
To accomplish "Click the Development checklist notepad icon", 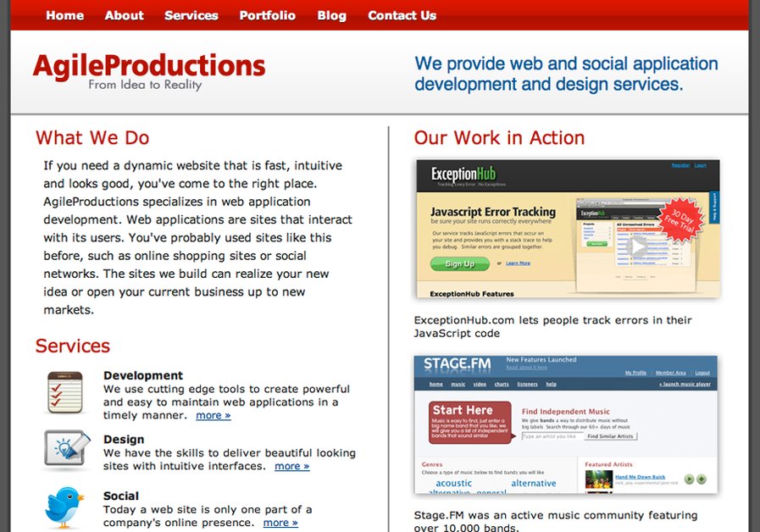I will (65, 392).
